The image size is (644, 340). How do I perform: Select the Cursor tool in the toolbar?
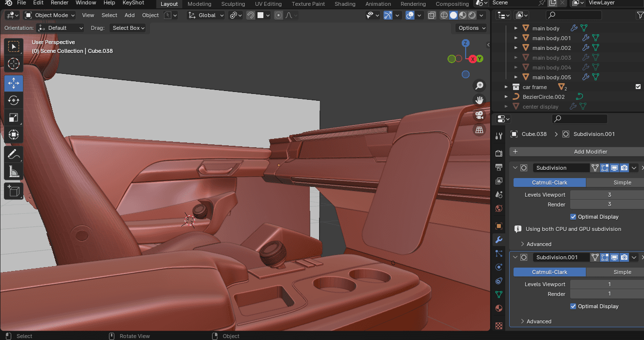[x=14, y=64]
